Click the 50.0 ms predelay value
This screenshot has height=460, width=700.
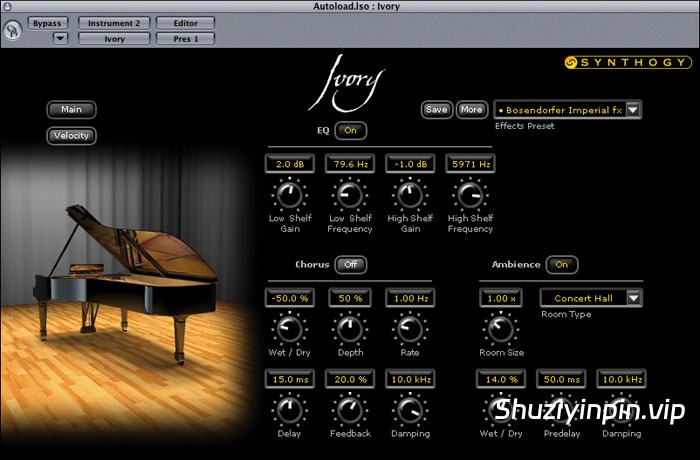click(561, 379)
